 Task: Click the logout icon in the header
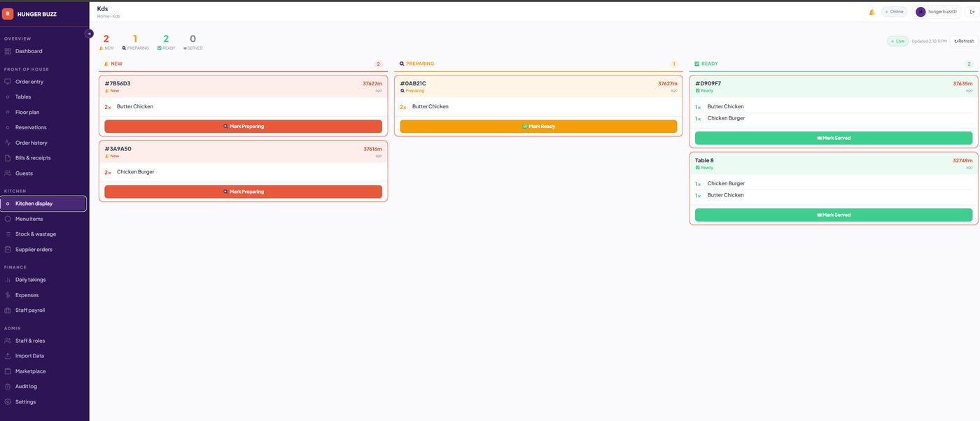click(972, 12)
